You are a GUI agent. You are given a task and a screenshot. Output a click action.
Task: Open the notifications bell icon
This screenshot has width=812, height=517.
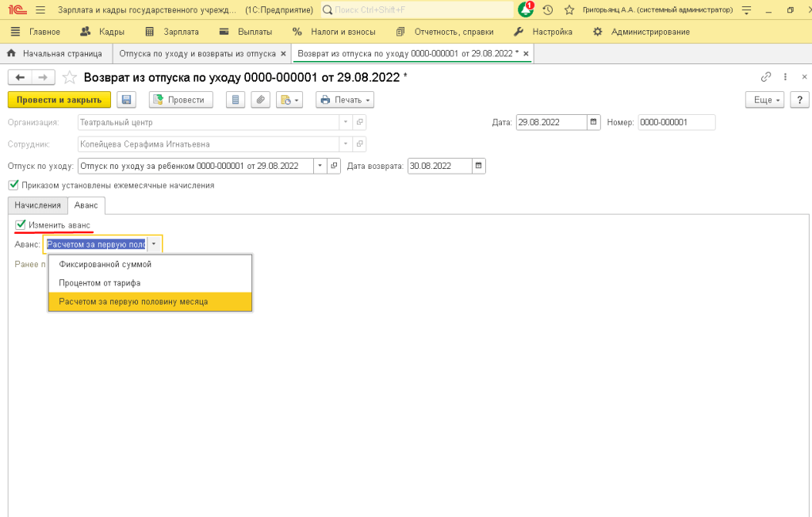(x=525, y=10)
